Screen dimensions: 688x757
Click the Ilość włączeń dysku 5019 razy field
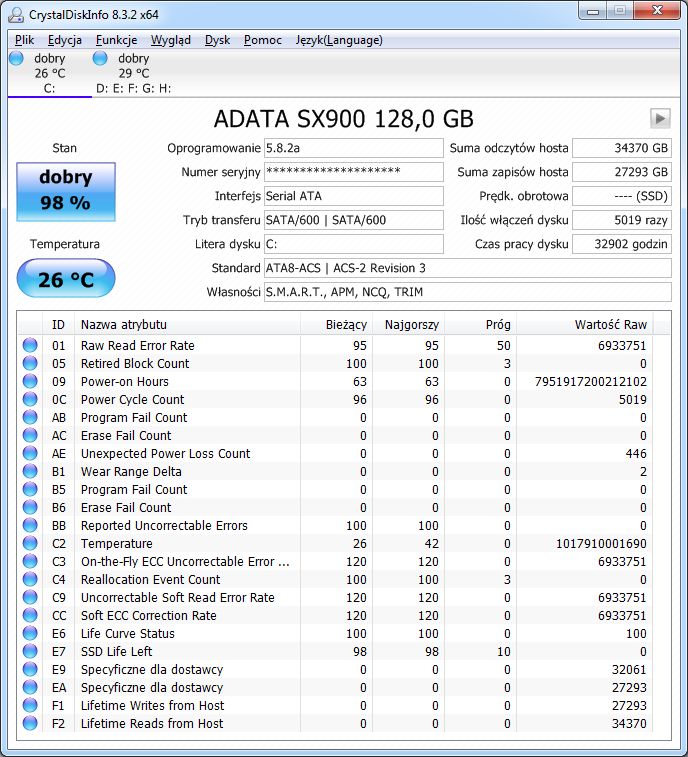tap(622, 220)
